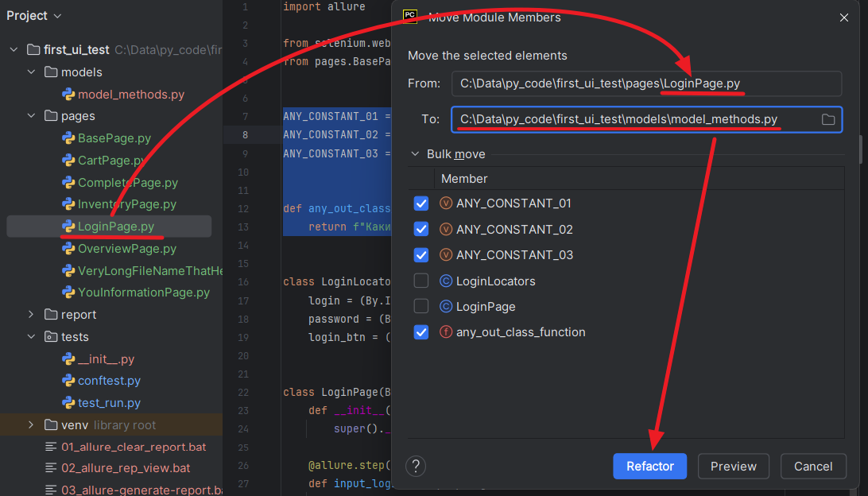
Task: Click the any_out_class_function function icon
Action: tap(446, 332)
